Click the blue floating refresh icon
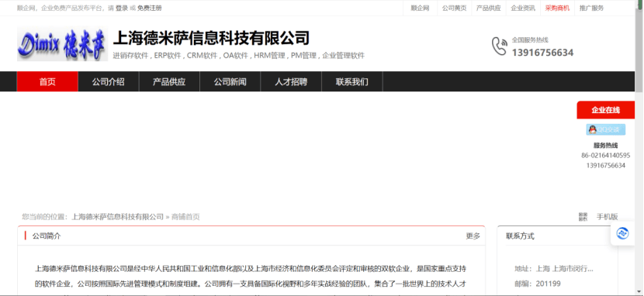Image resolution: width=644 pixels, height=296 pixels. [x=622, y=233]
